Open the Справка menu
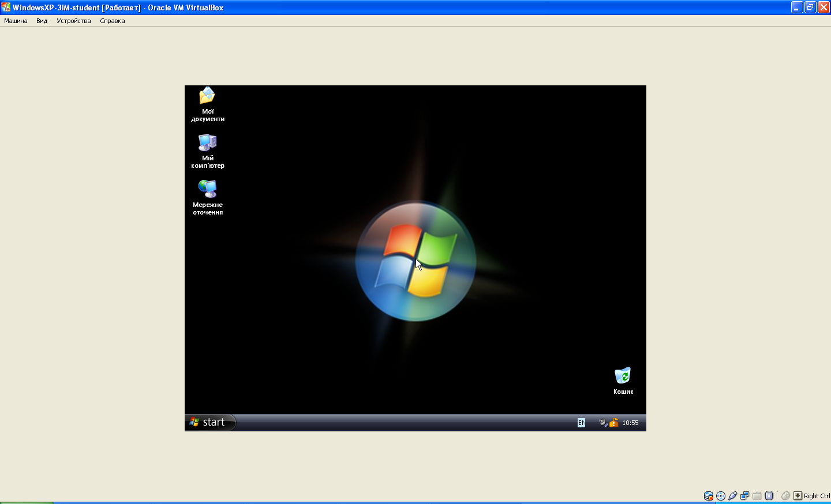The height and width of the screenshot is (504, 831). click(112, 21)
